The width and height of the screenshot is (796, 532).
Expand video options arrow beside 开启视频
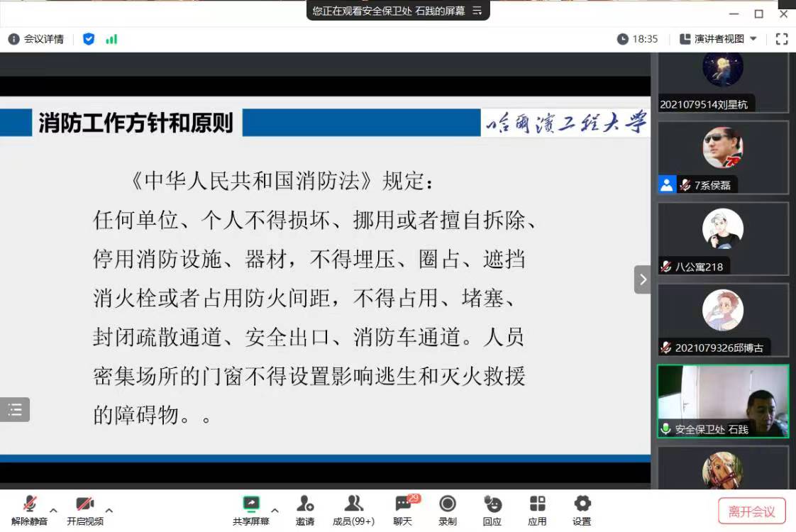click(x=109, y=510)
